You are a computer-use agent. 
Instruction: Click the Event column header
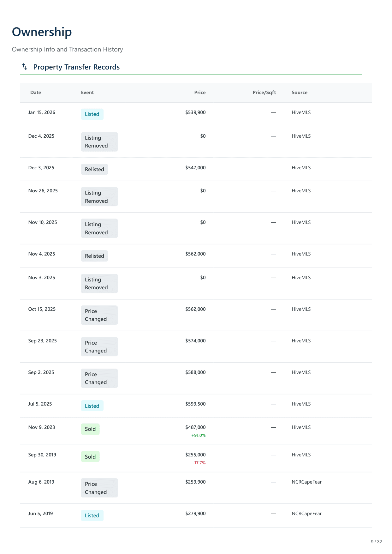[87, 93]
